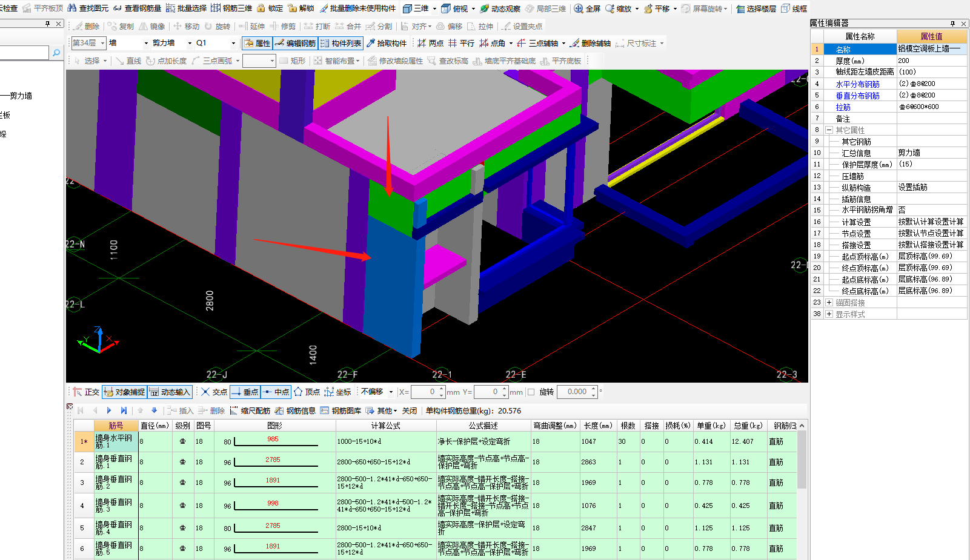Click the search magnifier in left panel
The width and height of the screenshot is (970, 560).
(x=56, y=53)
